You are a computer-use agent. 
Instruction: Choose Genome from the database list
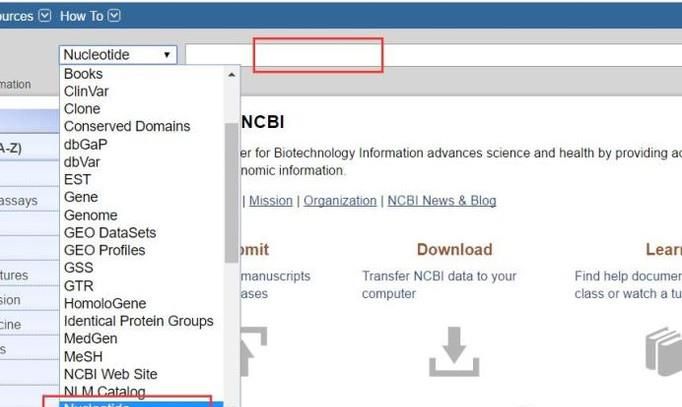90,215
